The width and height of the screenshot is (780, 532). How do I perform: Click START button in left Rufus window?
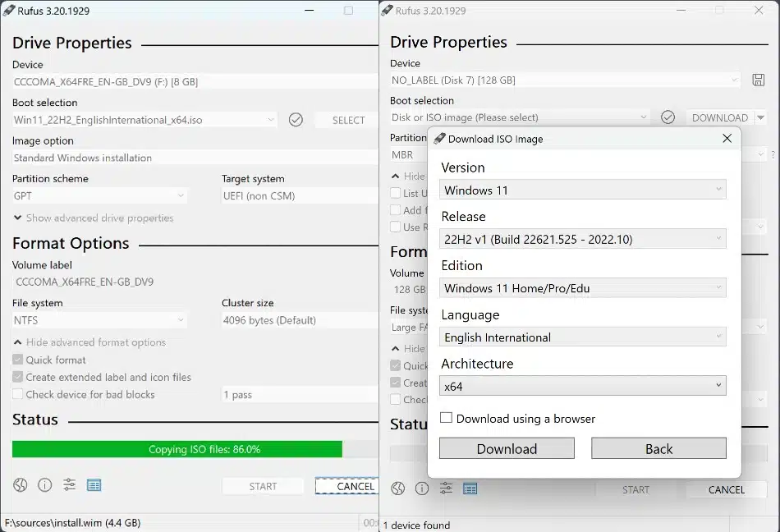click(x=263, y=486)
